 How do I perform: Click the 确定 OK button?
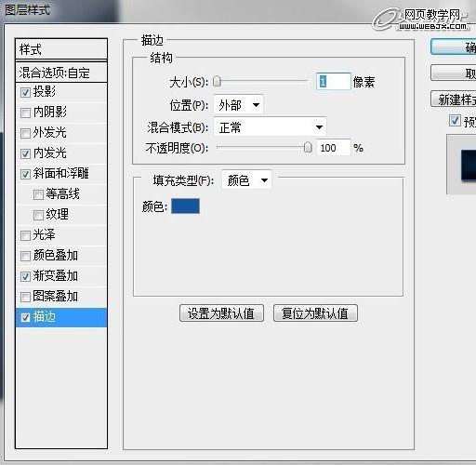454,47
